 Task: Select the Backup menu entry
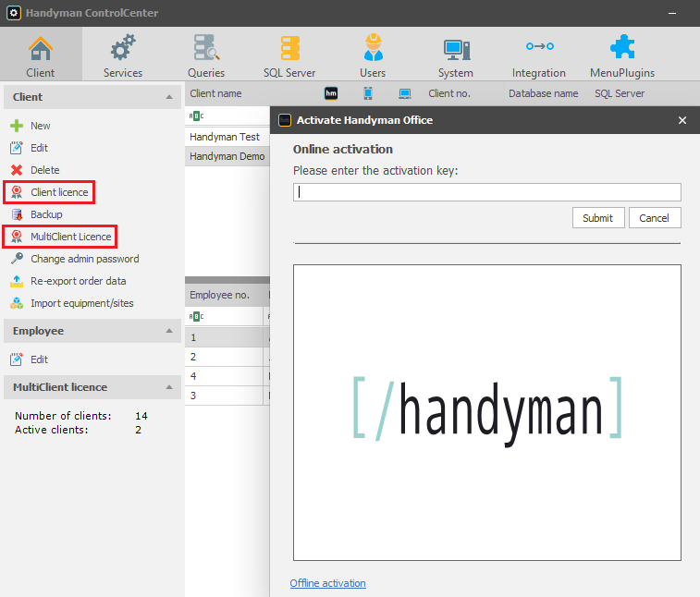[x=46, y=214]
